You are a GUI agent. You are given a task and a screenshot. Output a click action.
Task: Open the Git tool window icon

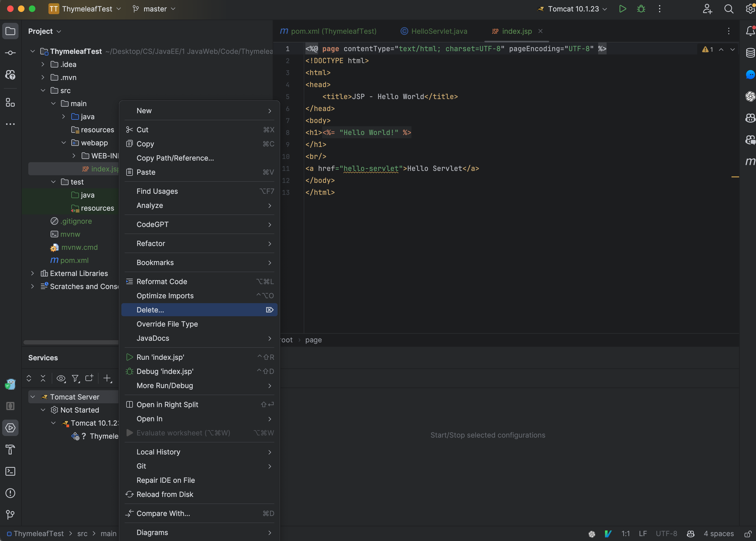(10, 515)
